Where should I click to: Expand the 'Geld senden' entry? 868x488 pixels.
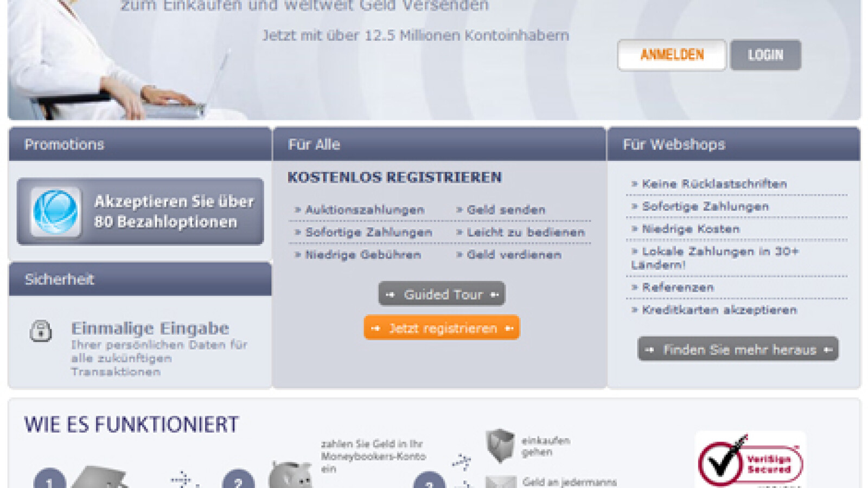[503, 209]
